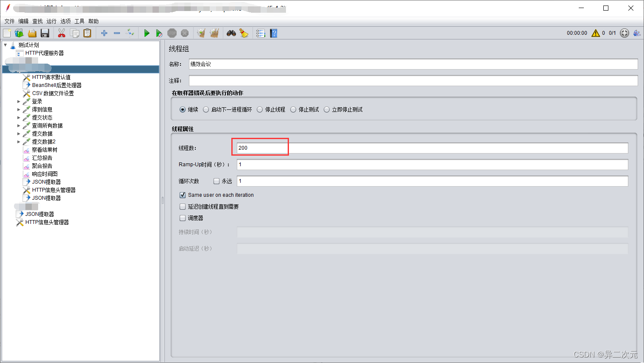Clear results with single gear-broom icon

click(201, 33)
